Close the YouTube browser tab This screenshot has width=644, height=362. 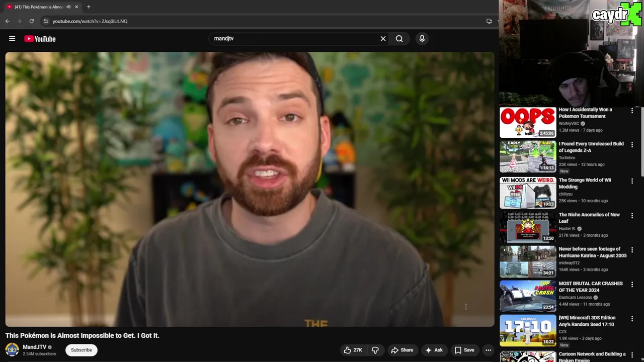point(76,7)
